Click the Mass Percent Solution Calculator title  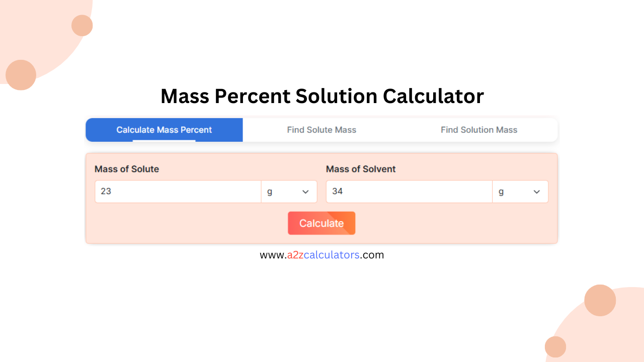321,96
